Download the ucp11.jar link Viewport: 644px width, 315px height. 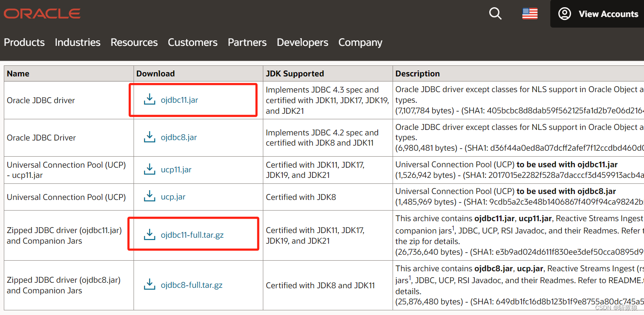pyautogui.click(x=176, y=169)
